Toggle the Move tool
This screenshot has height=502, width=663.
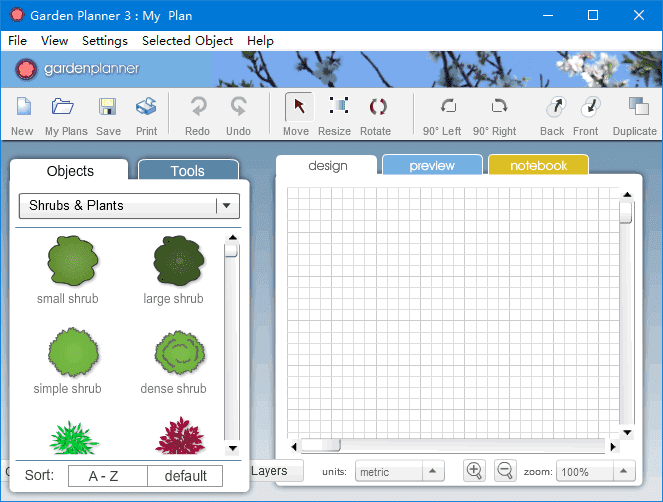click(x=296, y=107)
